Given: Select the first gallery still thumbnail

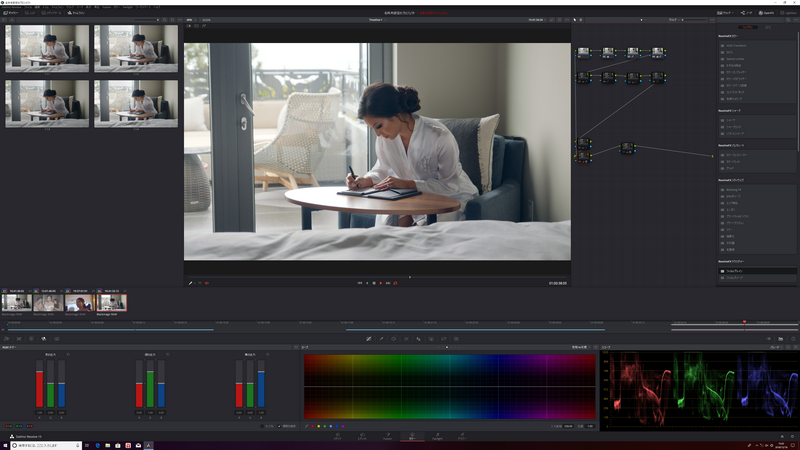Looking at the screenshot, I should (47, 48).
